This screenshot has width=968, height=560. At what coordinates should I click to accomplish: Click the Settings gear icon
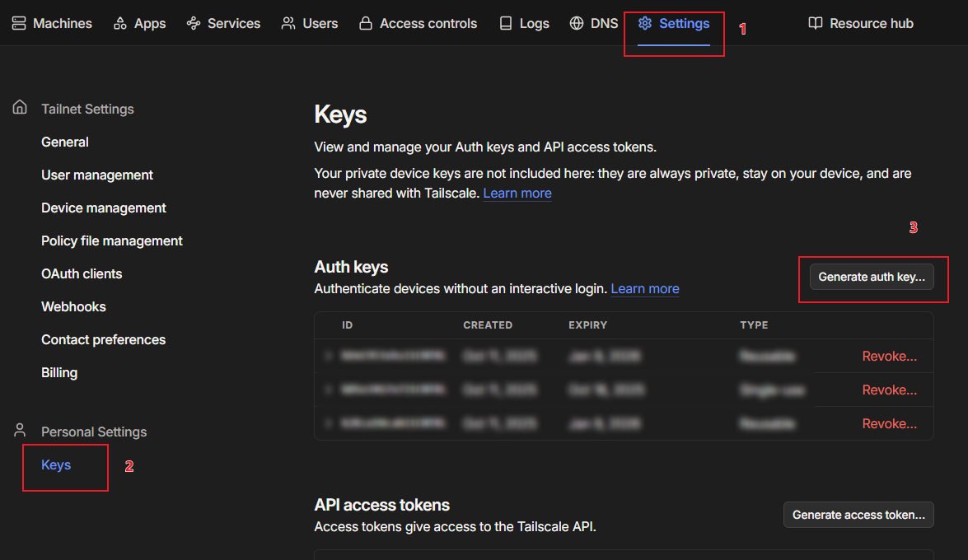pos(645,23)
